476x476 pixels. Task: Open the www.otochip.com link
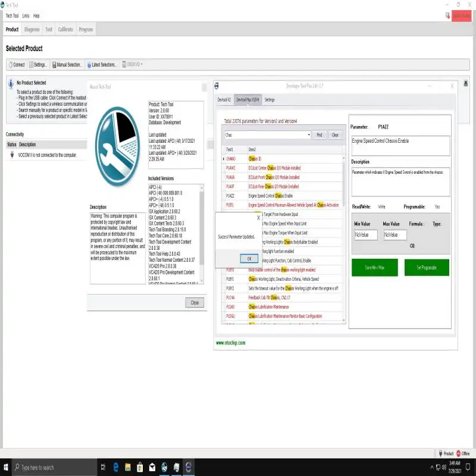click(230, 343)
